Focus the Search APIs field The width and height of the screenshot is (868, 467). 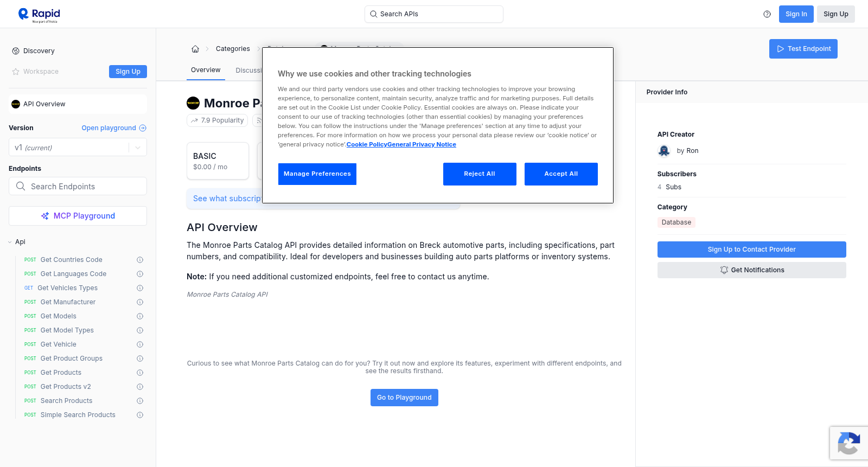click(x=434, y=14)
